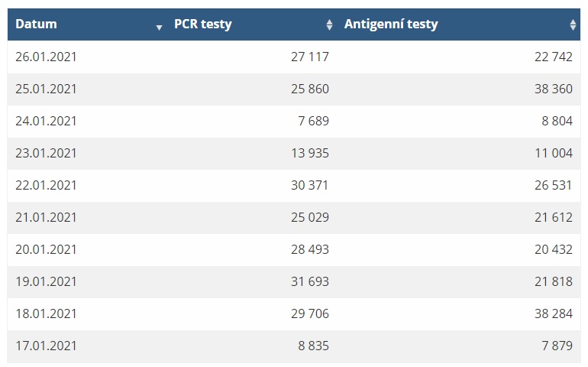
Task: Click the Datum sort arrow icon
Action: [x=159, y=28]
